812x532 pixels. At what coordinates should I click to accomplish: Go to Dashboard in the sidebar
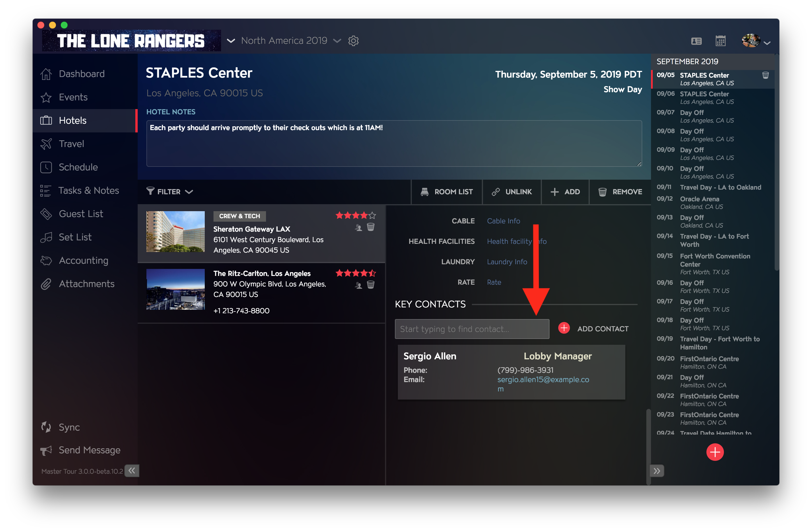click(x=82, y=74)
